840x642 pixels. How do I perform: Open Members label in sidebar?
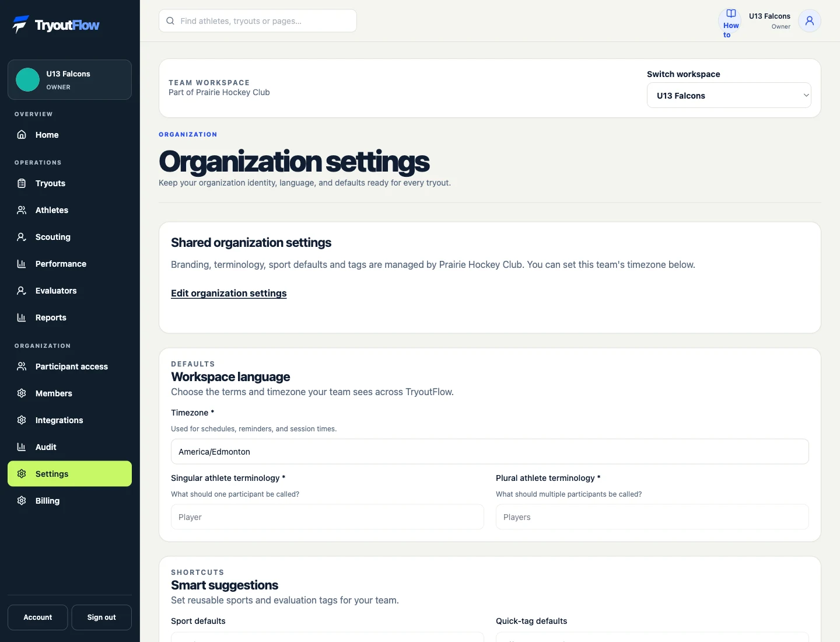tap(54, 393)
